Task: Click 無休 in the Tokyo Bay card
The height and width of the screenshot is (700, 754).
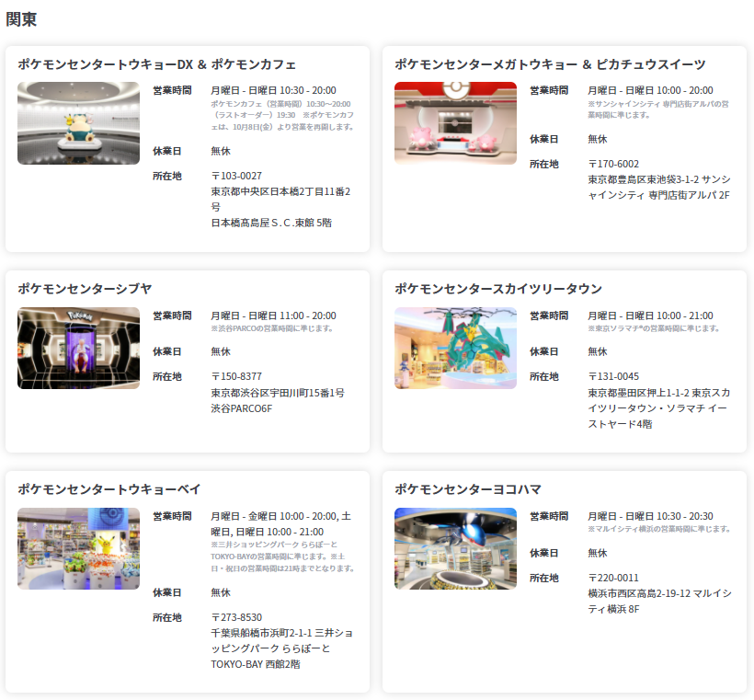Action: [221, 593]
